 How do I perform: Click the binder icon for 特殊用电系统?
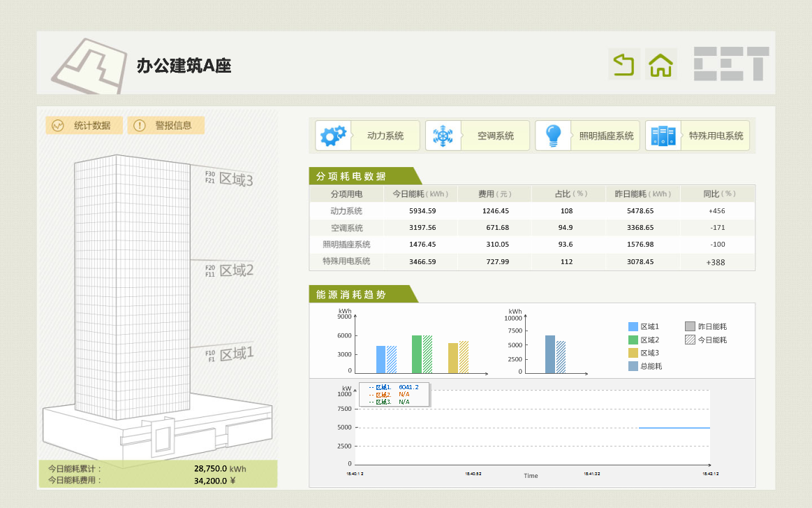click(x=663, y=136)
